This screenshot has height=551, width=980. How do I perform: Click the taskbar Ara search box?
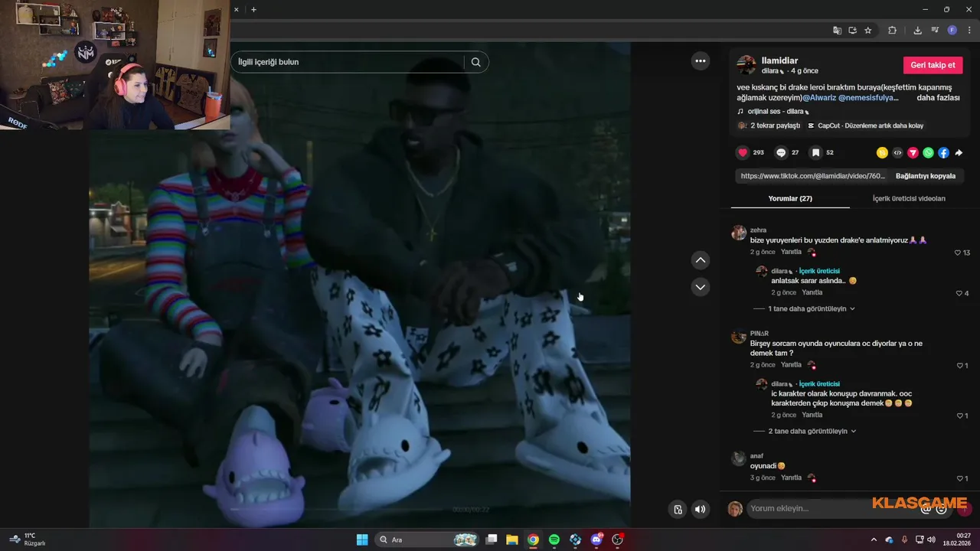(429, 540)
